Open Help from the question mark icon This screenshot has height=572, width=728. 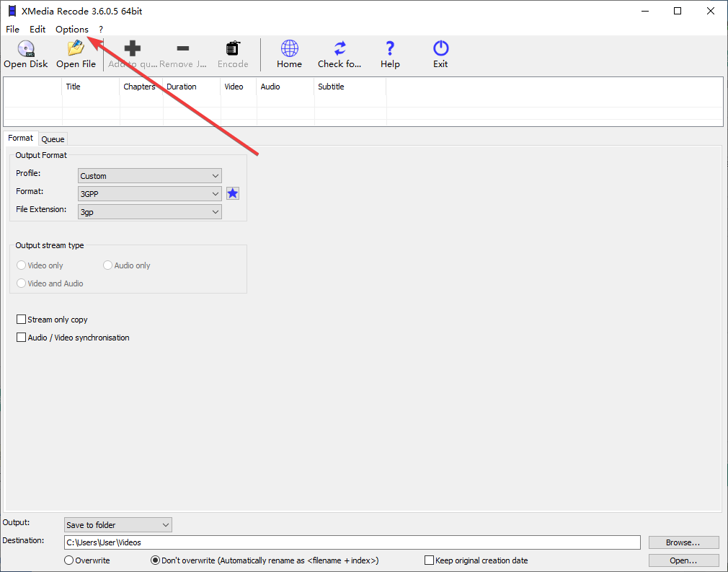click(x=390, y=49)
